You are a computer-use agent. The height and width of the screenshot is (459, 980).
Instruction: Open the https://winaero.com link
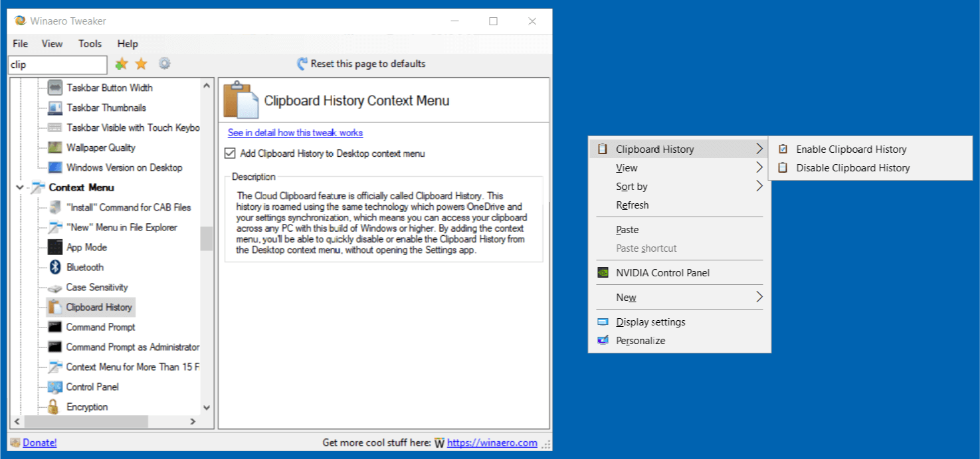[492, 443]
